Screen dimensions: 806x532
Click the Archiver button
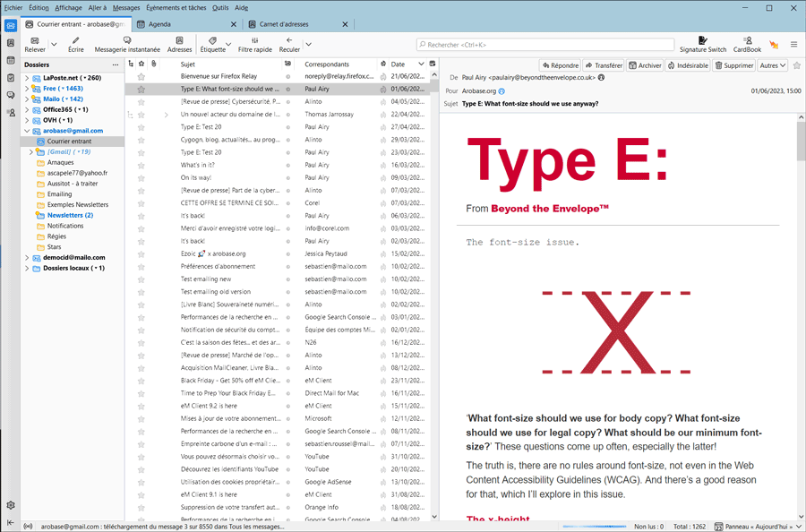pyautogui.click(x=645, y=65)
